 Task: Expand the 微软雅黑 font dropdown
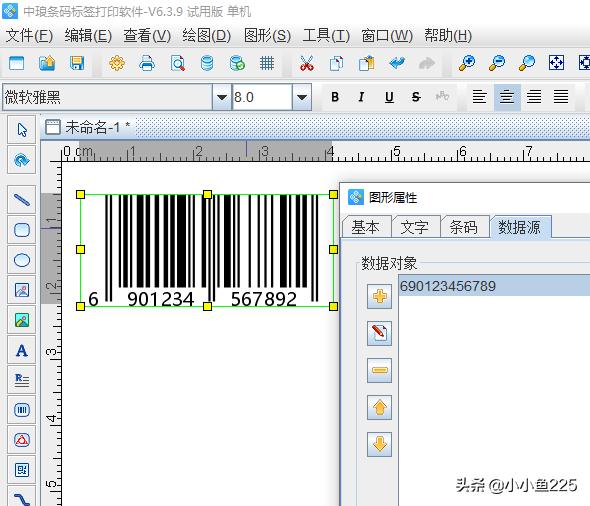click(x=222, y=97)
